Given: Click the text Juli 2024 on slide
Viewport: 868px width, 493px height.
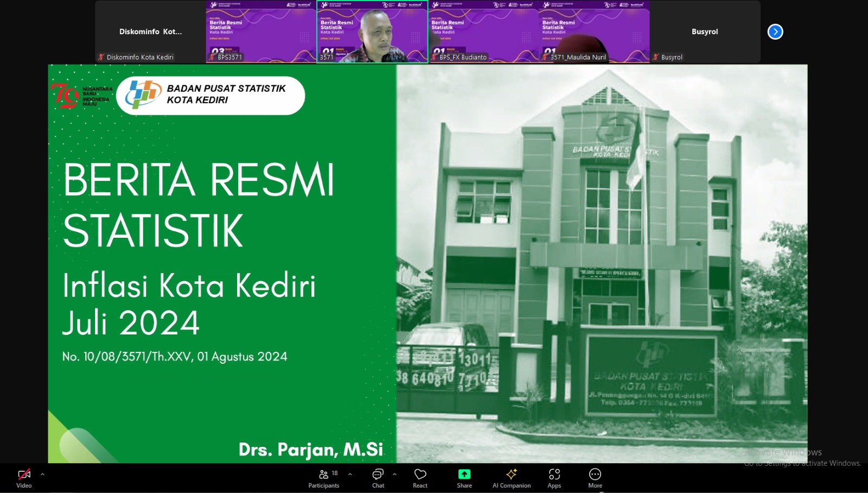Looking at the screenshot, I should point(131,323).
